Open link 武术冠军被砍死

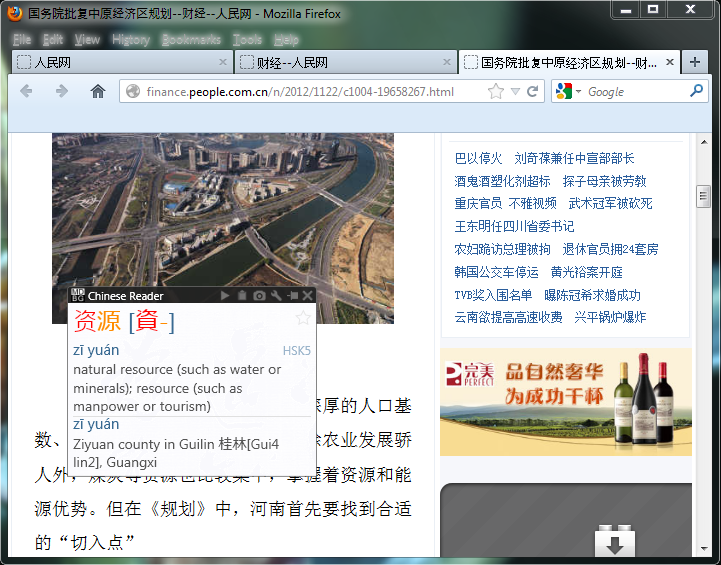pos(610,203)
